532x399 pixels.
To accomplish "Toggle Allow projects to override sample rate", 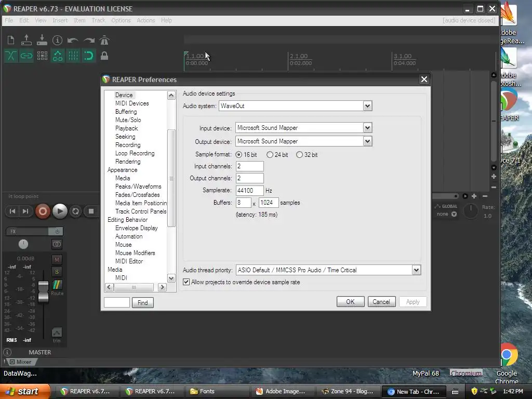I will click(x=187, y=282).
